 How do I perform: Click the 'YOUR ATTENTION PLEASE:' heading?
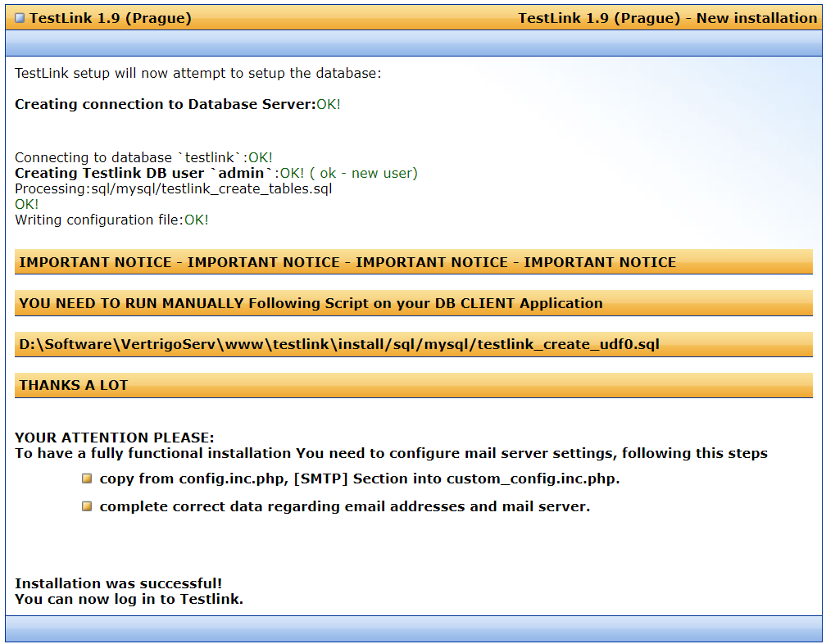point(115,438)
